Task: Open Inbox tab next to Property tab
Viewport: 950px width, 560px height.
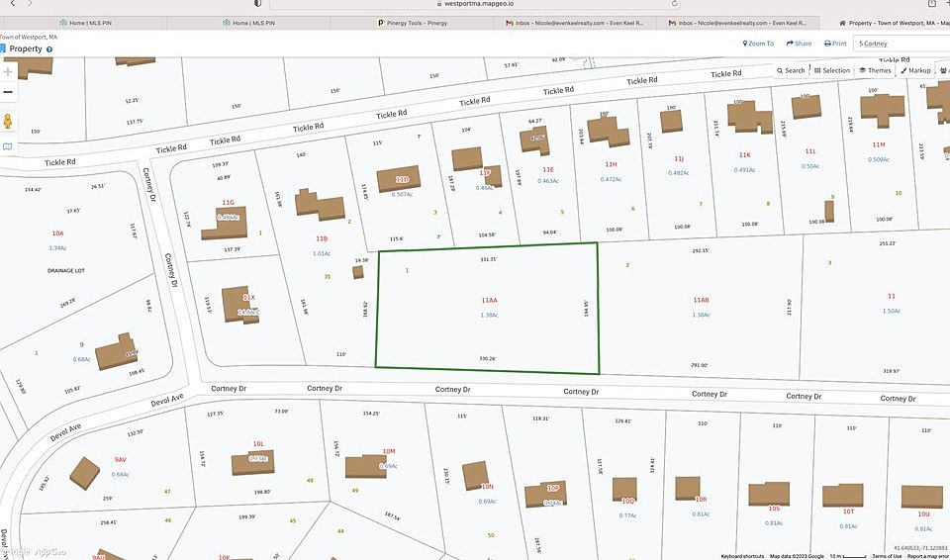Action: tap(737, 23)
